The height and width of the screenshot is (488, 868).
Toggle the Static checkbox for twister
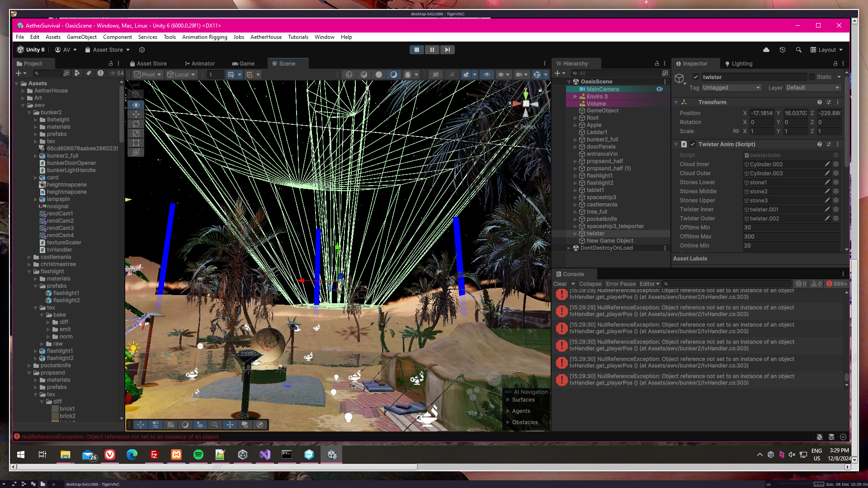pyautogui.click(x=812, y=77)
